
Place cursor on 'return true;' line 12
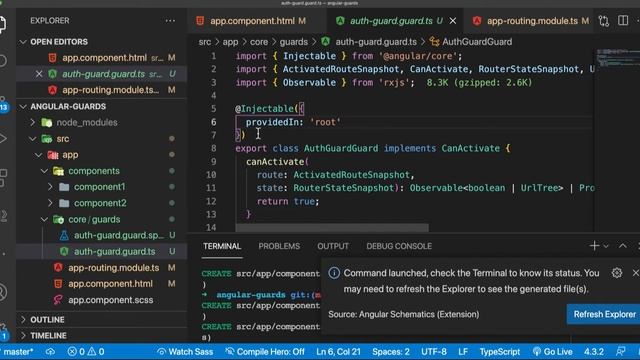coord(288,201)
